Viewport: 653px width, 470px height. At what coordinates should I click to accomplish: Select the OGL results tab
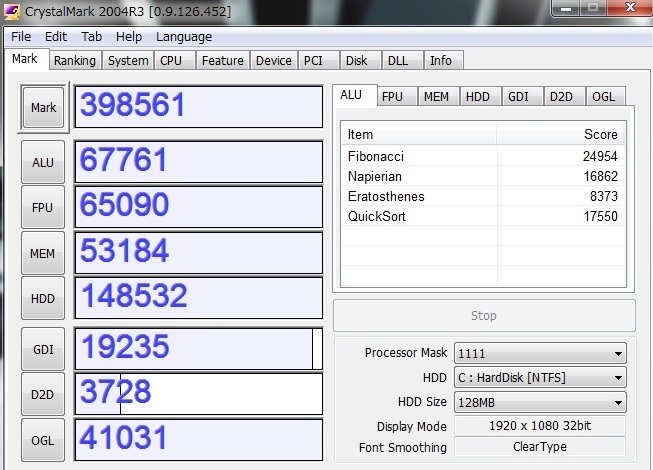point(603,97)
